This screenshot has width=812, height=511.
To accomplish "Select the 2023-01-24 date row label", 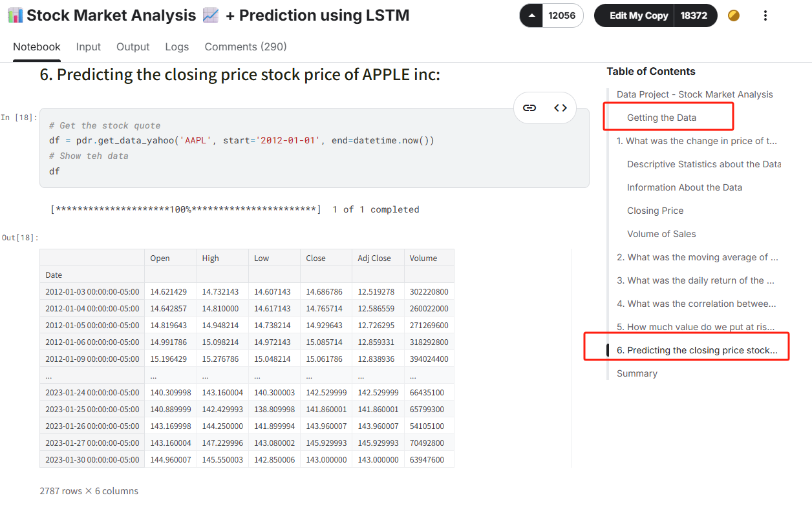I will coord(92,392).
